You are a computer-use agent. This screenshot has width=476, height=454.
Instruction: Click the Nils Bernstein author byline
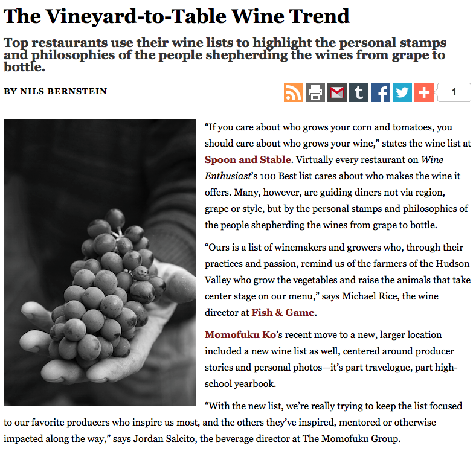(x=55, y=91)
